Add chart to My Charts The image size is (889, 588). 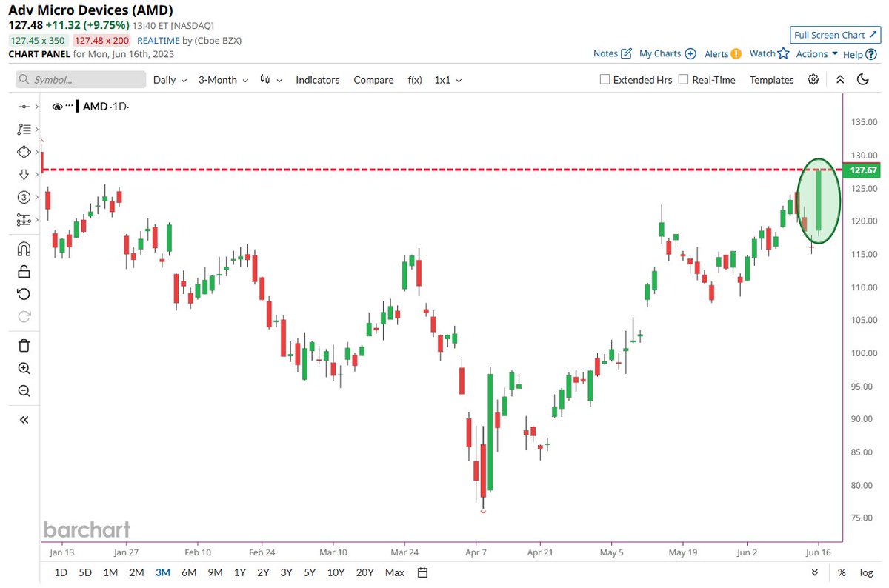[667, 53]
